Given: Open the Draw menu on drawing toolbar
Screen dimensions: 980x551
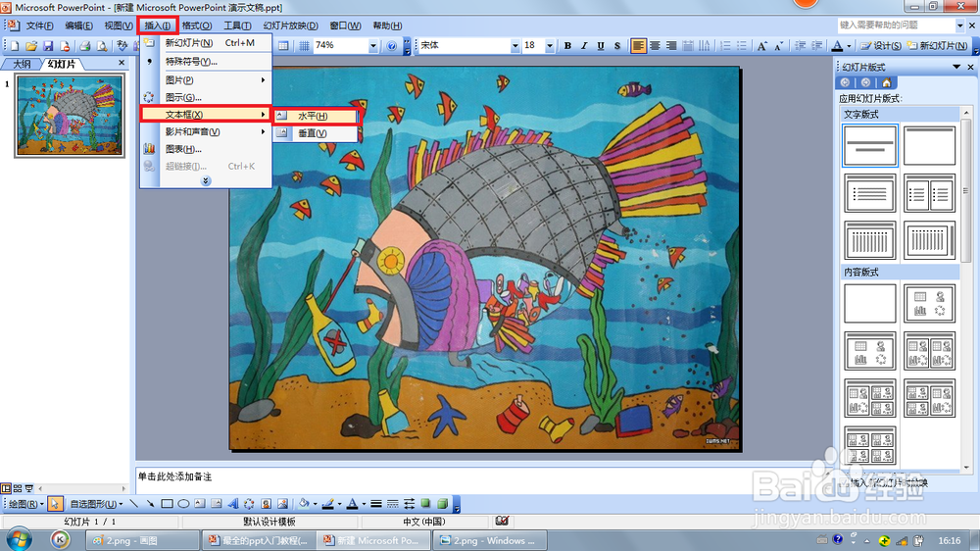Looking at the screenshot, I should pos(25,504).
